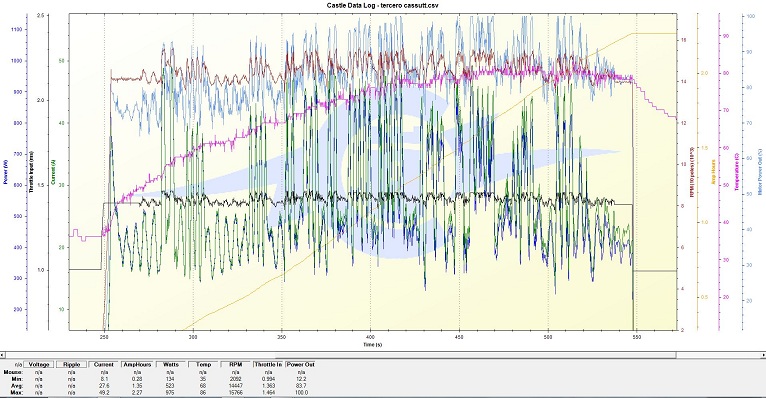Image resolution: width=766 pixels, height=398 pixels.
Task: Click the right arrow of horizontal scrollbar
Action: pos(763,355)
